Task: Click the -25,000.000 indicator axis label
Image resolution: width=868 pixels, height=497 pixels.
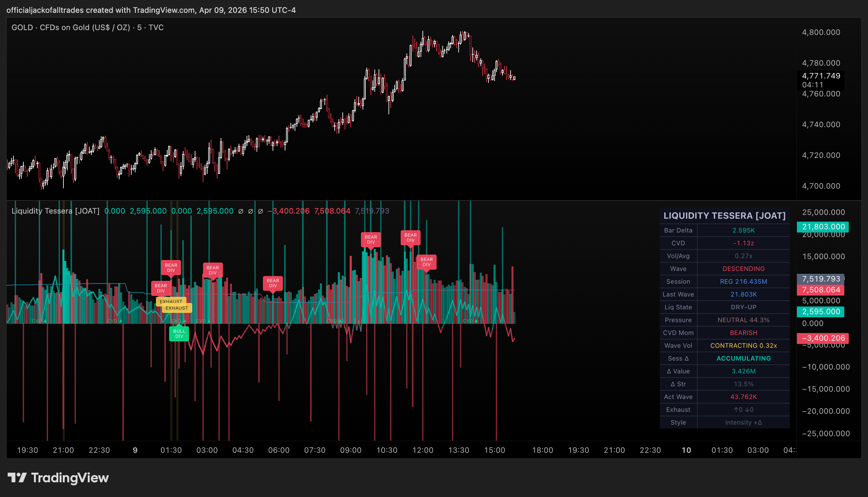Action: click(x=826, y=434)
